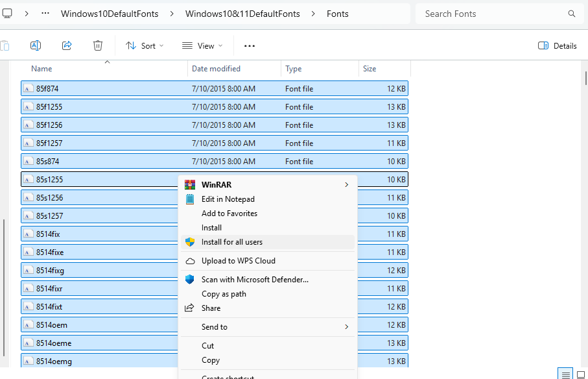This screenshot has height=379, width=588.
Task: Open WinRAR context menu entry
Action: pyautogui.click(x=268, y=184)
